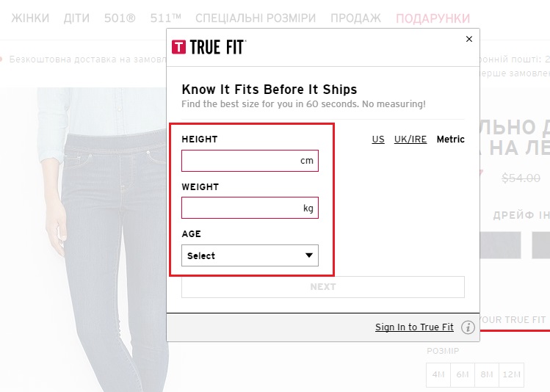
Task: Follow the Sign In to True Fit link
Action: tap(414, 327)
